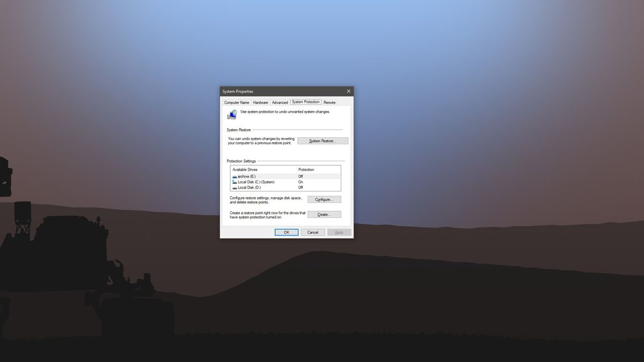The height and width of the screenshot is (362, 644).
Task: Select the Remote tab
Action: pyautogui.click(x=330, y=102)
